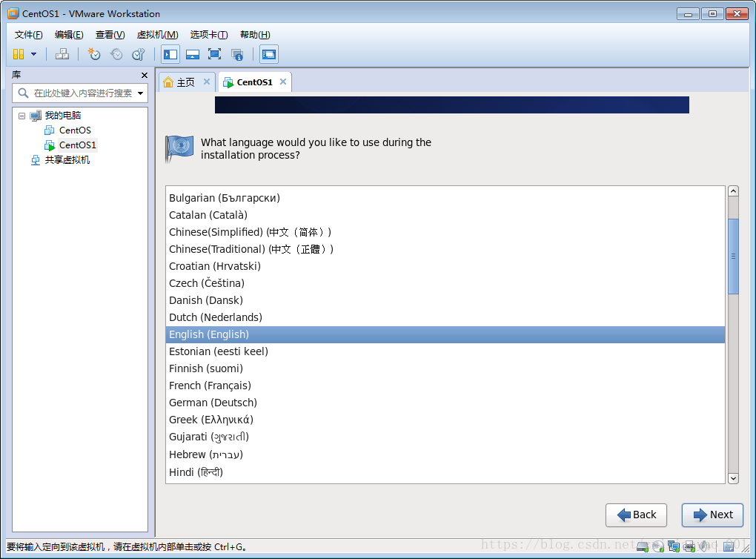This screenshot has width=756, height=559.
Task: Select 共享虚拟机 in the library
Action: click(67, 160)
